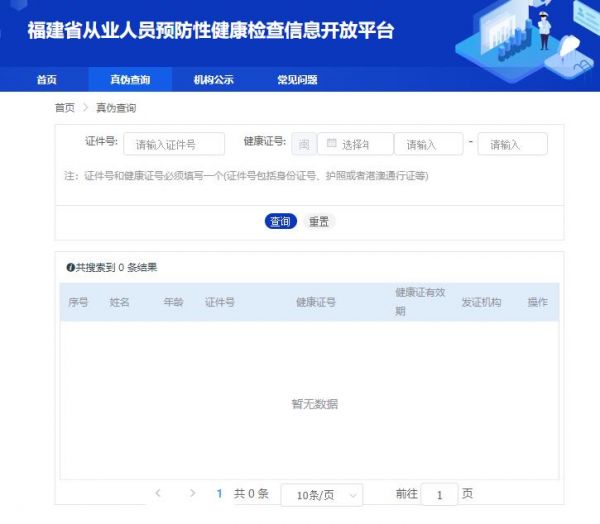
Task: Select page number 1 in pagination
Action: 219,494
